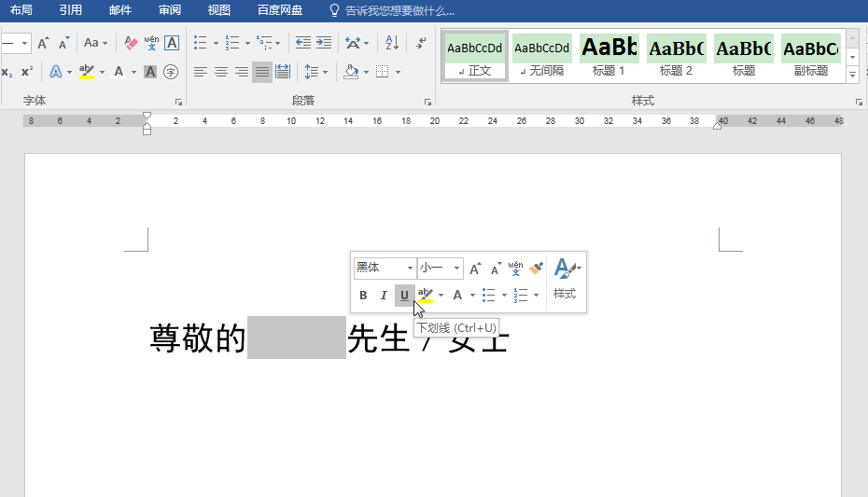Apply yellow highlight color in ribbon

[x=87, y=72]
